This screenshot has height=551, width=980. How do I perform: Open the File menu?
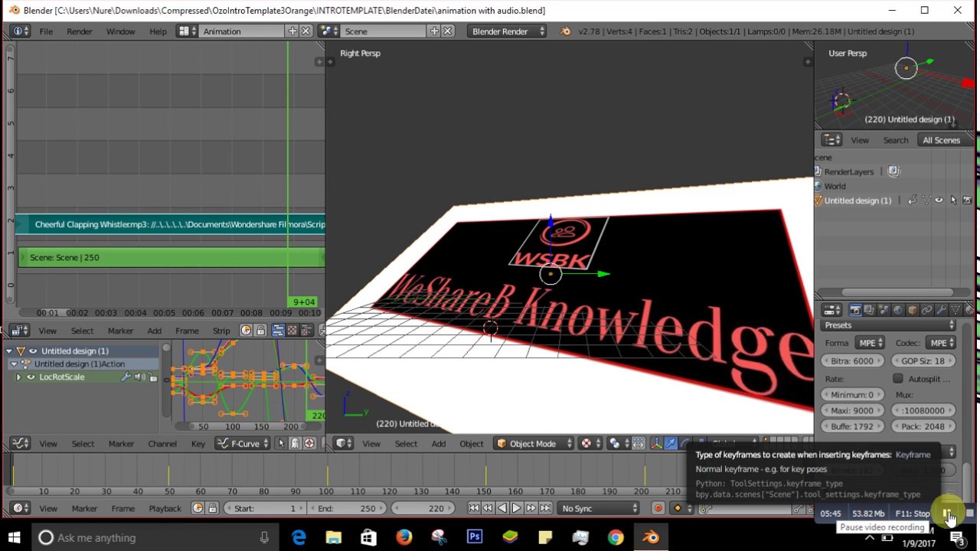(x=46, y=31)
